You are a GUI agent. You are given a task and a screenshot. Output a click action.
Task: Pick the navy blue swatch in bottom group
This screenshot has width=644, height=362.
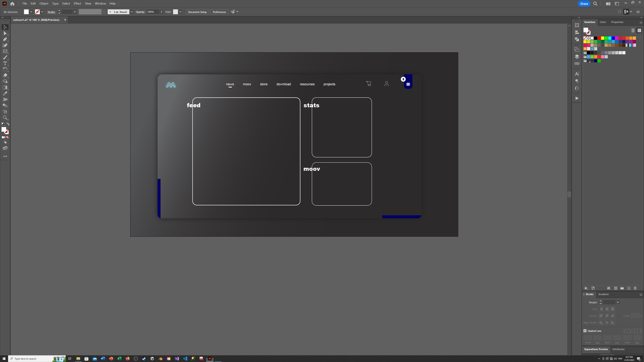[x=596, y=61]
